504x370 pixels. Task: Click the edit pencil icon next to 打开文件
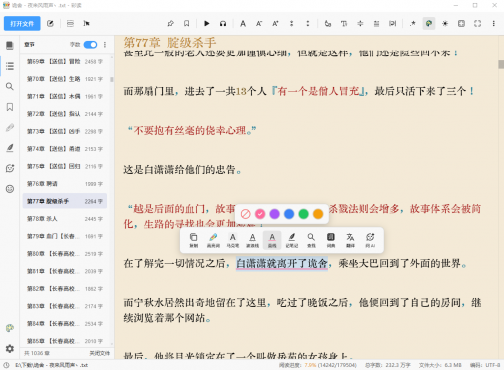tap(50, 23)
